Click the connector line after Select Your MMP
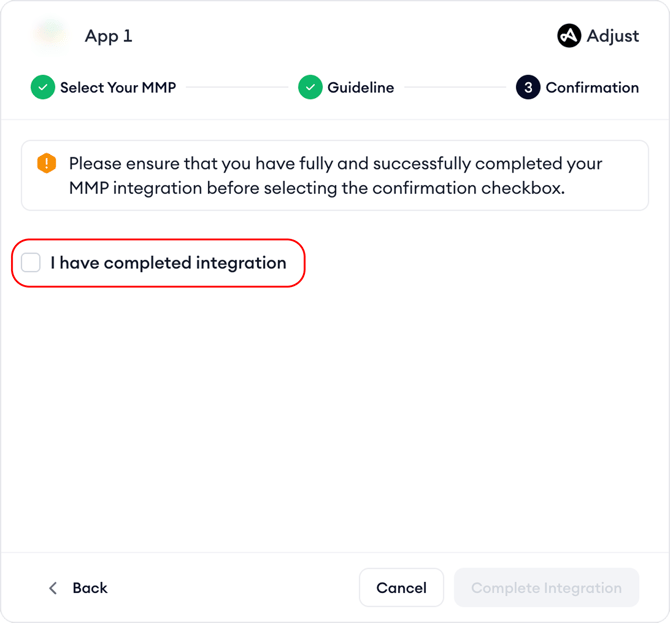 (x=236, y=87)
